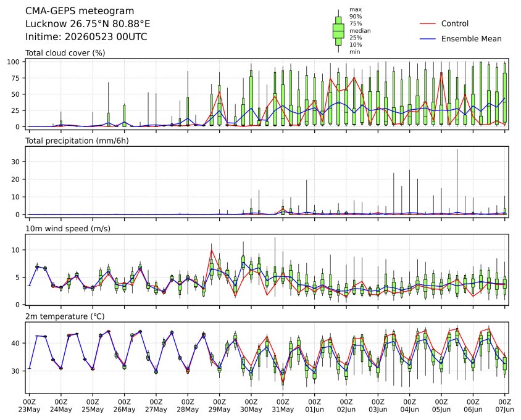
Task: Select the Control legend label
Action: (x=454, y=23)
